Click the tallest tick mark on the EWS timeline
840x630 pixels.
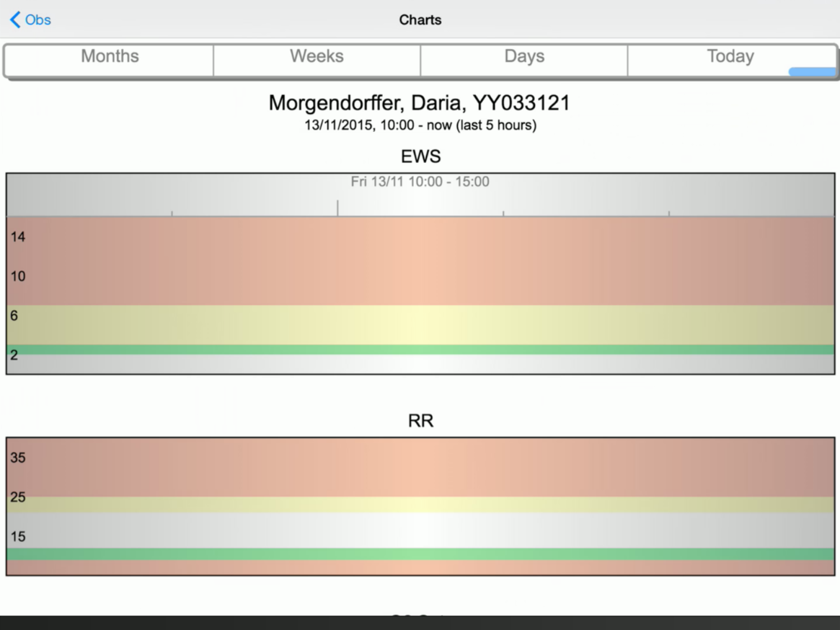tap(337, 208)
